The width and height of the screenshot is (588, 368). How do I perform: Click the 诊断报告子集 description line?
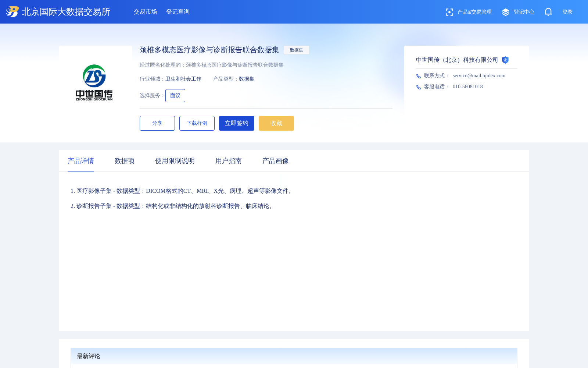point(173,206)
